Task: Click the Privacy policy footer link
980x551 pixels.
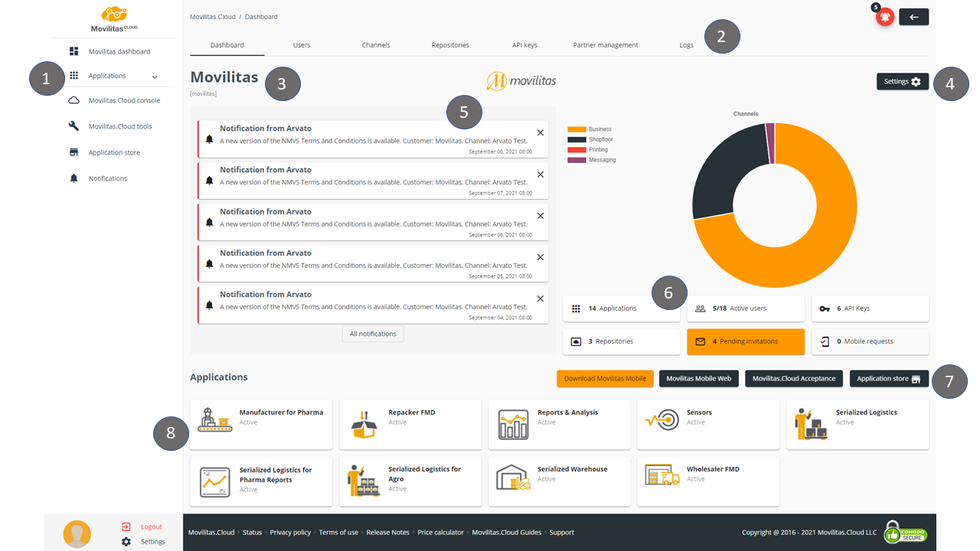Action: [x=290, y=533]
